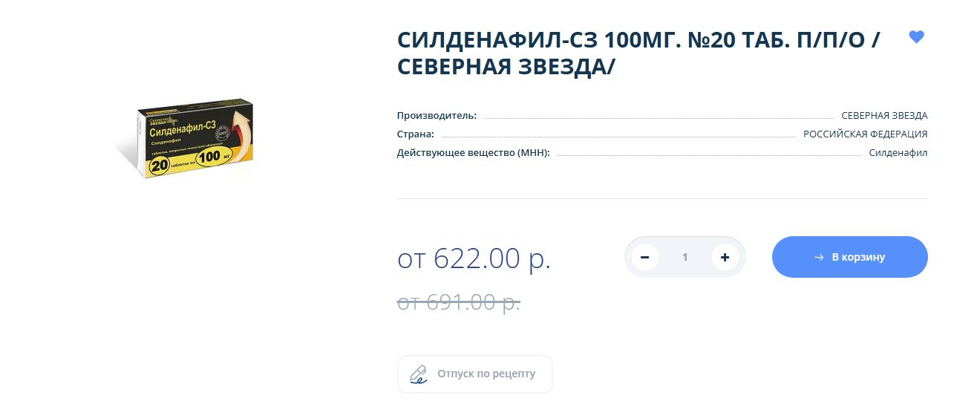
Task: Click the yellow '100 мг' badge on box
Action: point(215,156)
